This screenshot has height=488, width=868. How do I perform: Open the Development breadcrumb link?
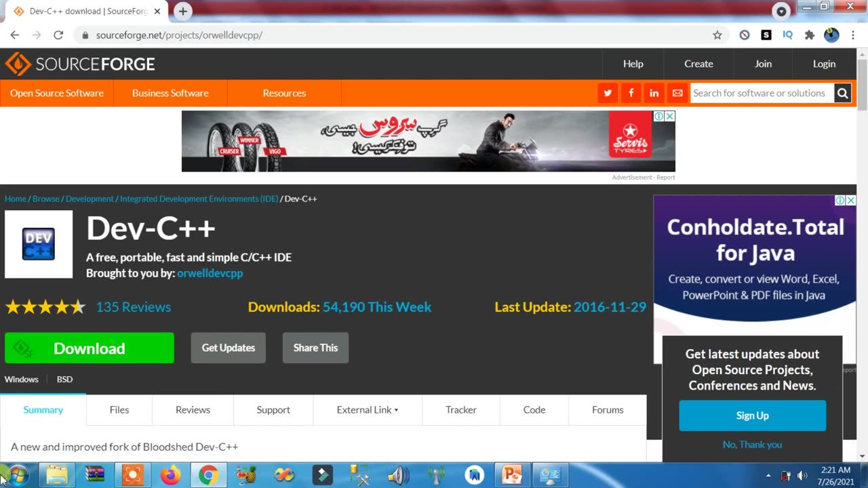coord(90,199)
